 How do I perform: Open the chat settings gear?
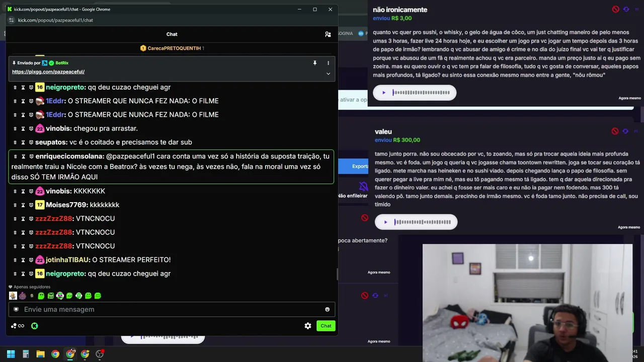(x=308, y=326)
